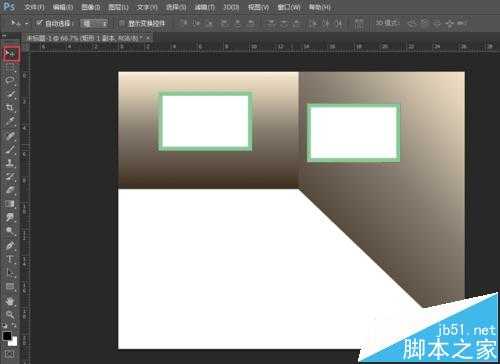500x364 pixels.
Task: Select the History Brush tool
Action: point(10,177)
